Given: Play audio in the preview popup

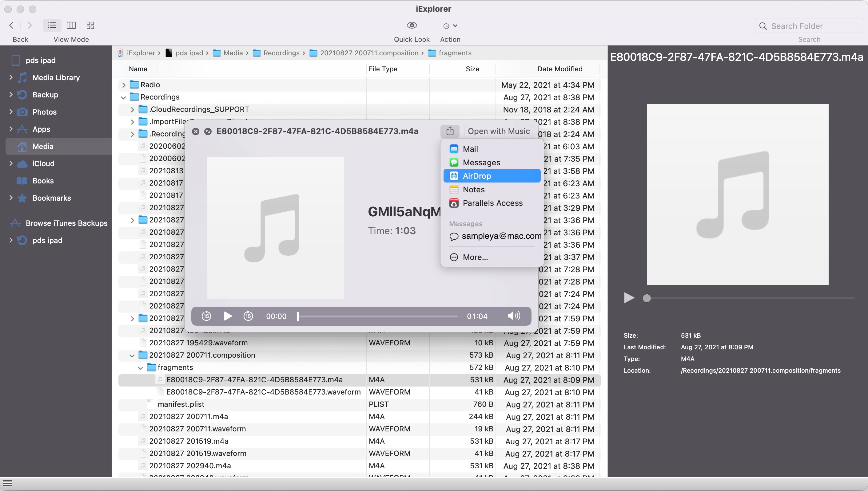Looking at the screenshot, I should pos(228,316).
